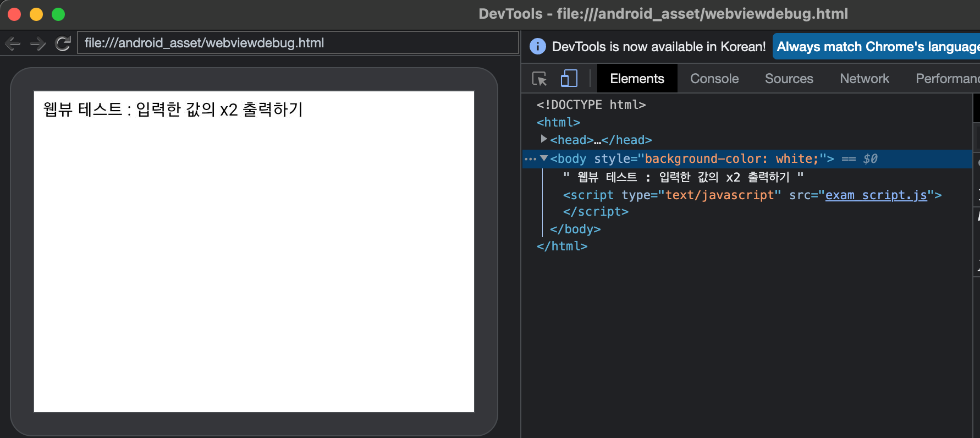Activate the inspect element picker
The height and width of the screenshot is (438, 980).
(539, 79)
